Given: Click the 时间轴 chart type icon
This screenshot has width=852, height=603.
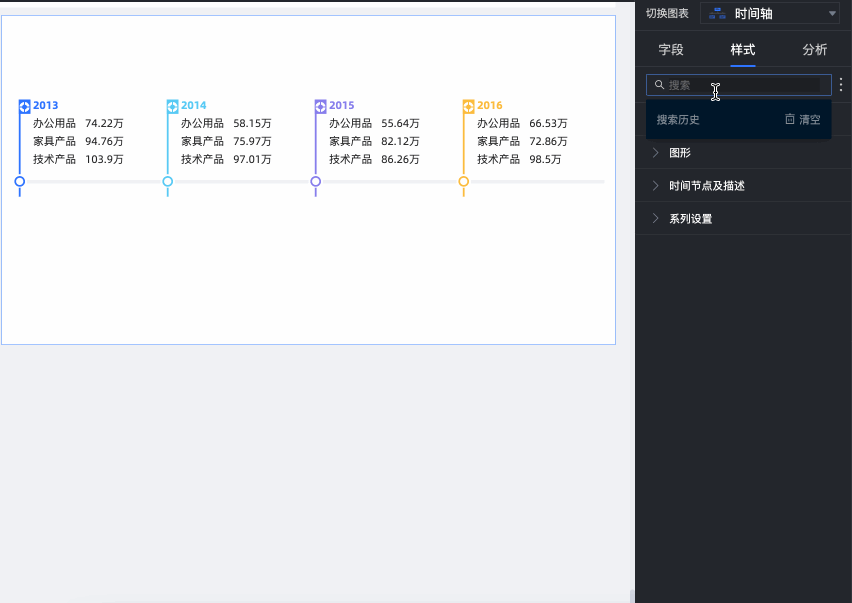Looking at the screenshot, I should [x=717, y=14].
